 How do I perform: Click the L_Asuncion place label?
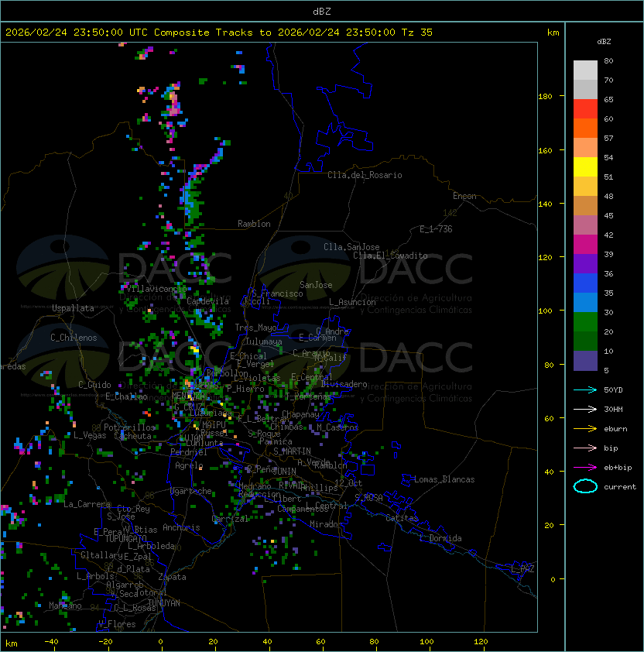point(352,302)
